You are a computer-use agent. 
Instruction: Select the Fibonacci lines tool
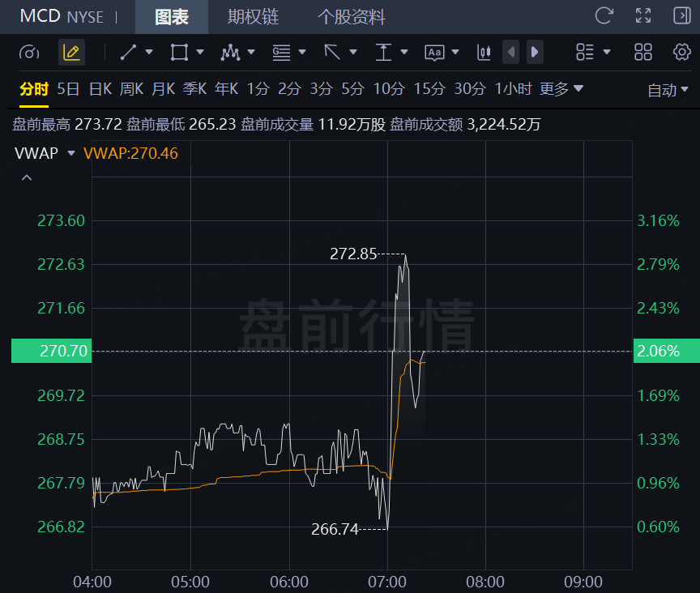point(281,52)
